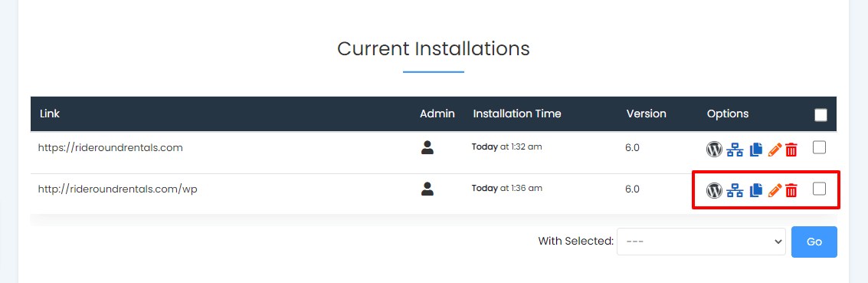Check the box for rideroundrentals.com row

pyautogui.click(x=819, y=147)
